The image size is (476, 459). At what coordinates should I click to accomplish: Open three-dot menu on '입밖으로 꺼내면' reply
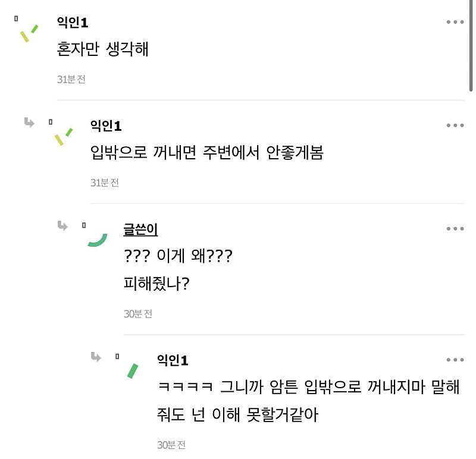455,125
